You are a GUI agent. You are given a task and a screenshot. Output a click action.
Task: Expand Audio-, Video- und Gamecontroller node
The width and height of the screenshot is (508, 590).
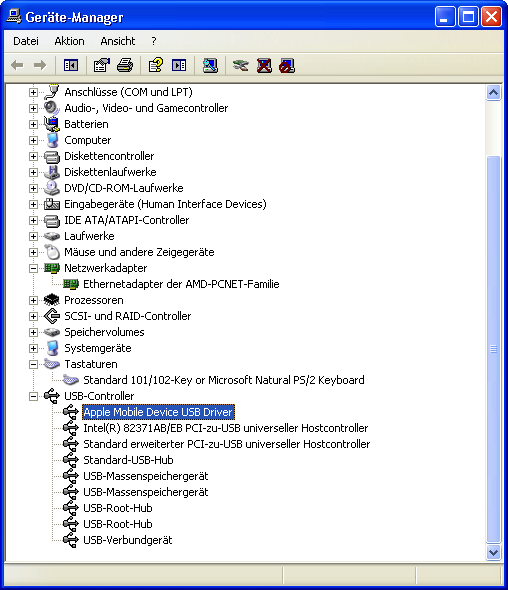(33, 108)
